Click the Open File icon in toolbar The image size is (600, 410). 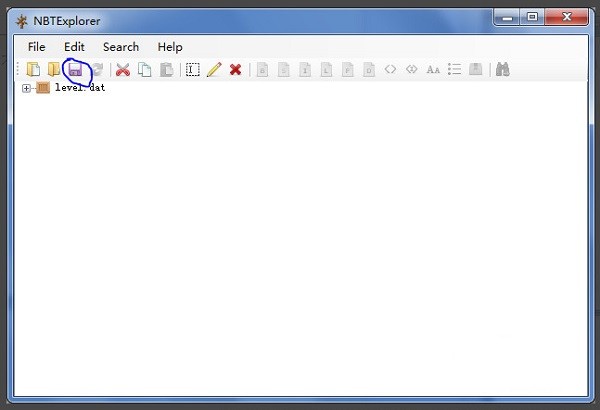click(x=33, y=70)
